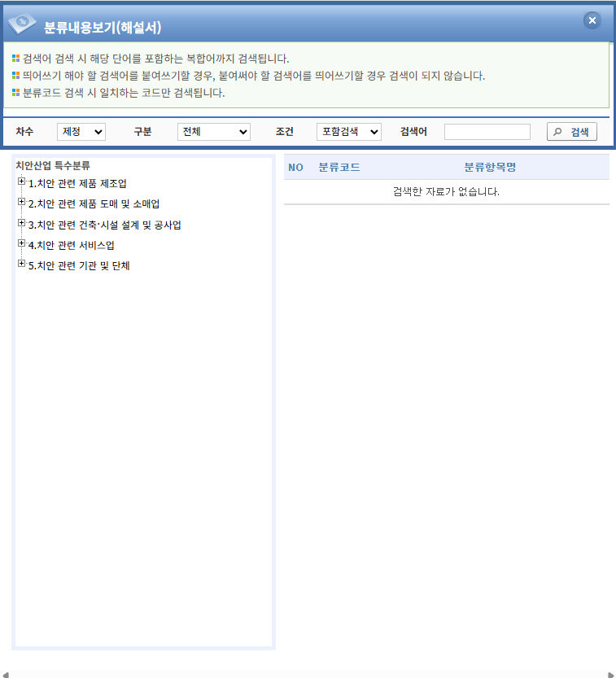The image size is (616, 678).
Task: Click the 분류코드 column header
Action: pos(339,167)
